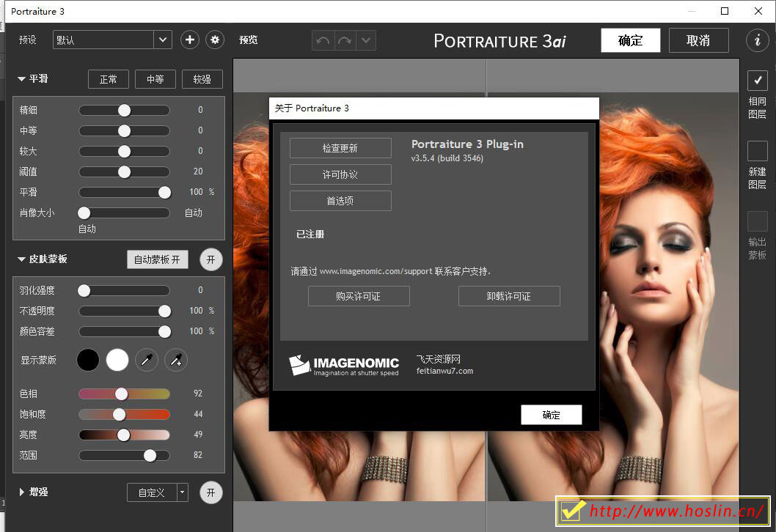Adjust the 亮度 brightness slider
Image resolution: width=776 pixels, height=532 pixels.
(x=123, y=435)
